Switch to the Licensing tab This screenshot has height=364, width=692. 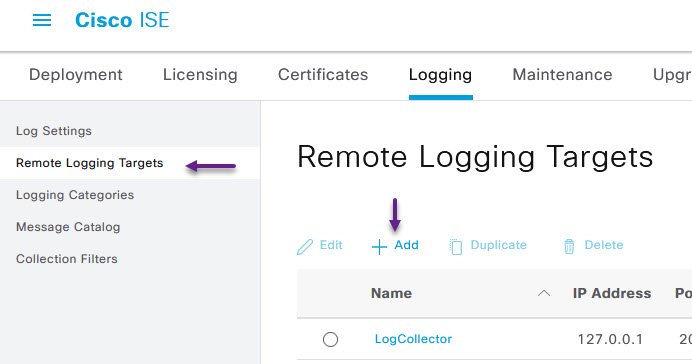pyautogui.click(x=200, y=75)
